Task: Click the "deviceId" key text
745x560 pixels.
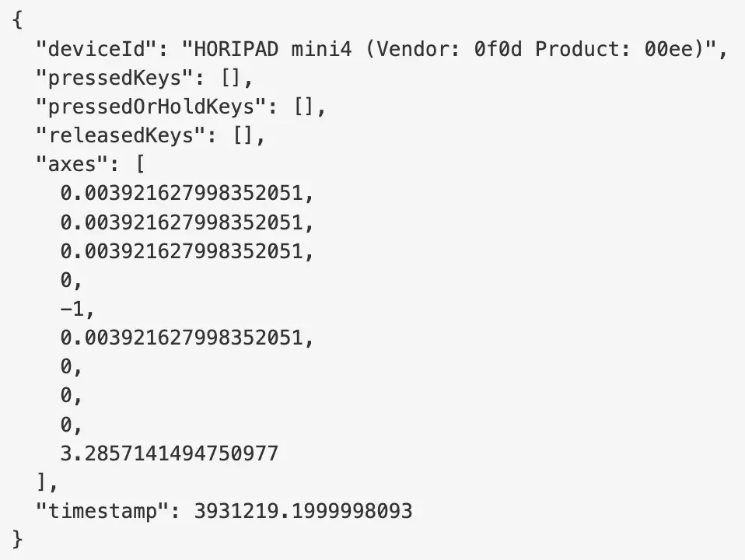Action: (x=96, y=49)
